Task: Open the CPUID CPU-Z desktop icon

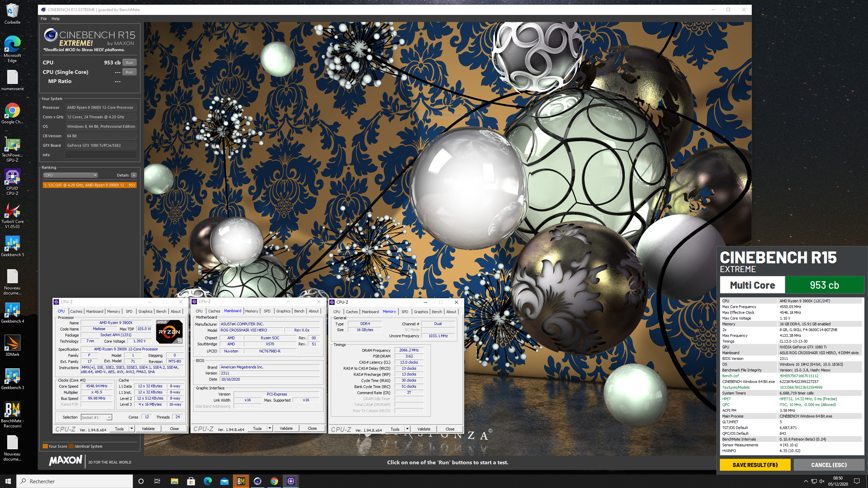Action: coord(12,182)
